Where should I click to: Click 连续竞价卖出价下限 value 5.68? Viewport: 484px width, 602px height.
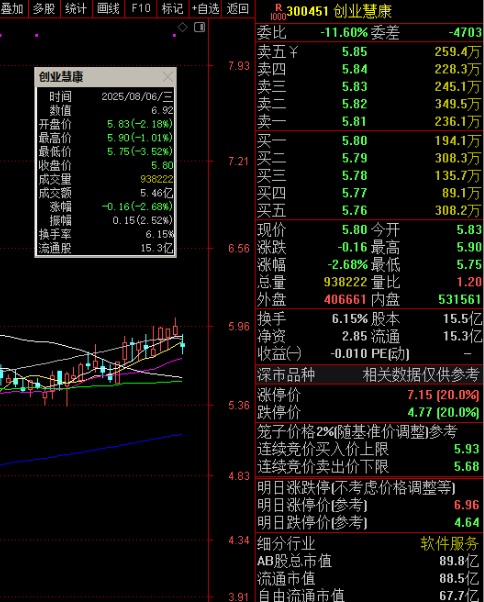pyautogui.click(x=467, y=467)
